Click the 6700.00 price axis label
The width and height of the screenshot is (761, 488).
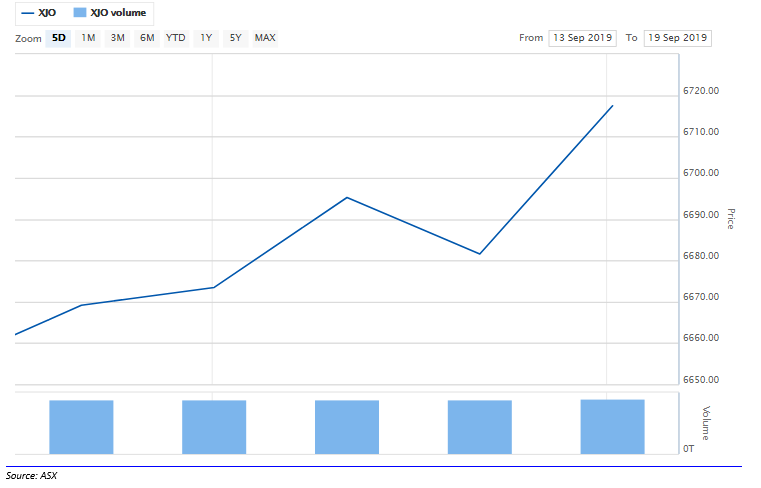701,173
